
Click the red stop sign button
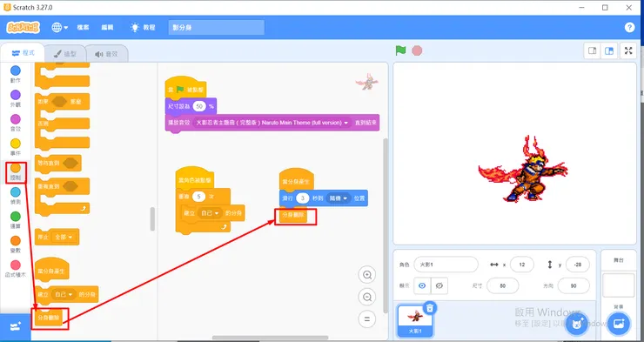point(417,50)
